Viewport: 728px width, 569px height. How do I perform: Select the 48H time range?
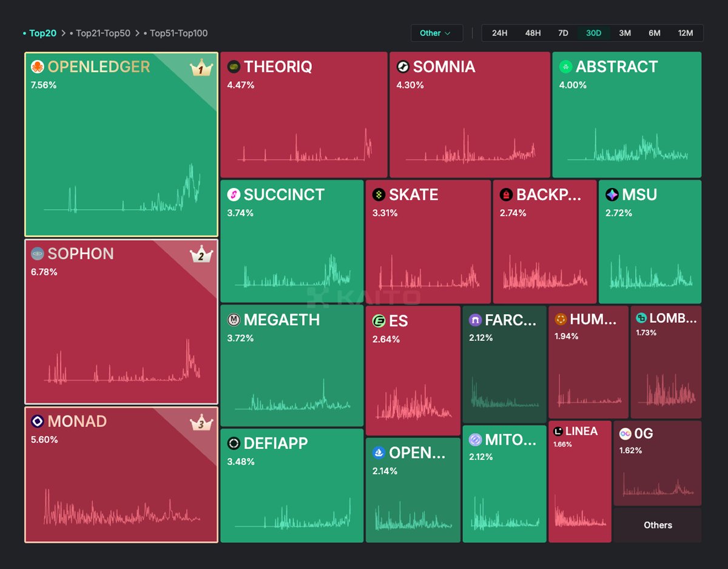click(x=533, y=33)
